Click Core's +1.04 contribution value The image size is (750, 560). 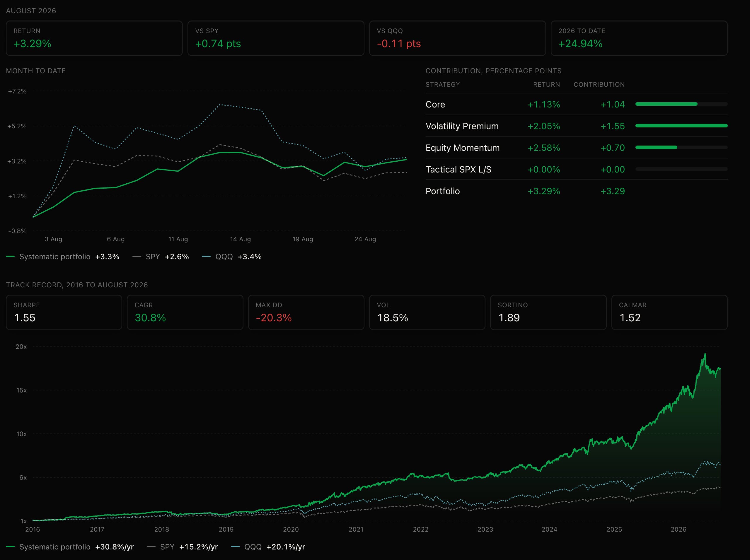click(x=613, y=104)
